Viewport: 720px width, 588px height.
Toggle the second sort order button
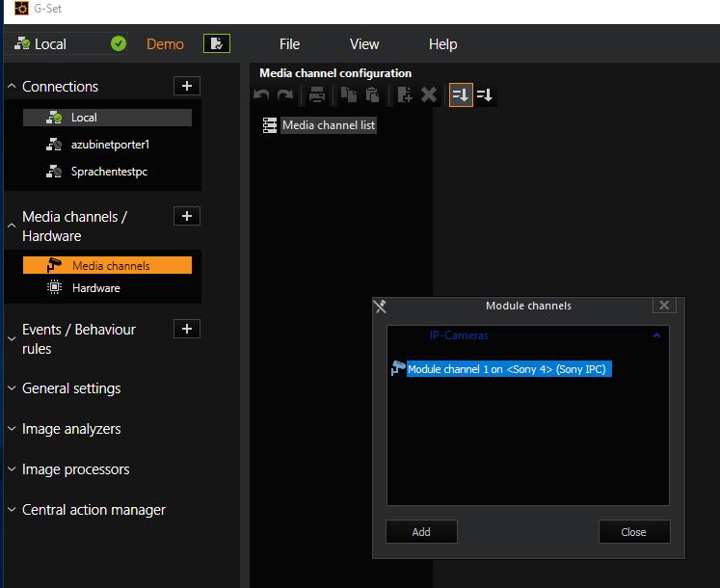click(x=485, y=94)
